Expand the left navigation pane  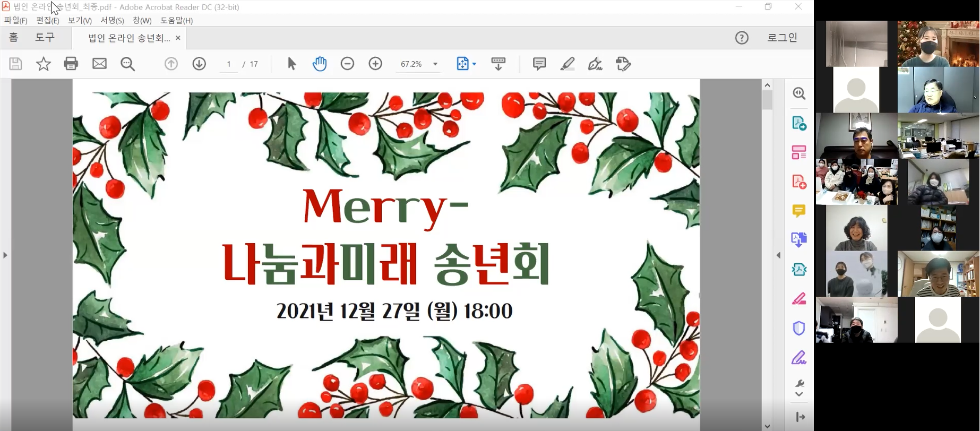pyautogui.click(x=5, y=255)
